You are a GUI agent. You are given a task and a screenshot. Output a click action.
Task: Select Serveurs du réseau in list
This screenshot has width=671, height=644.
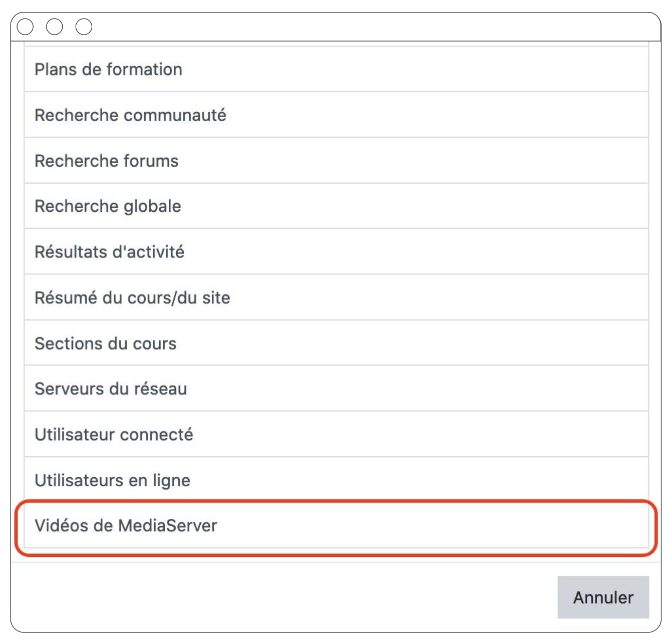[111, 389]
